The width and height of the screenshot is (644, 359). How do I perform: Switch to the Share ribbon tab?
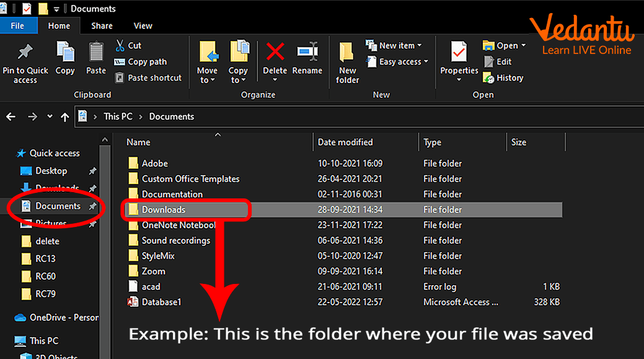(102, 25)
